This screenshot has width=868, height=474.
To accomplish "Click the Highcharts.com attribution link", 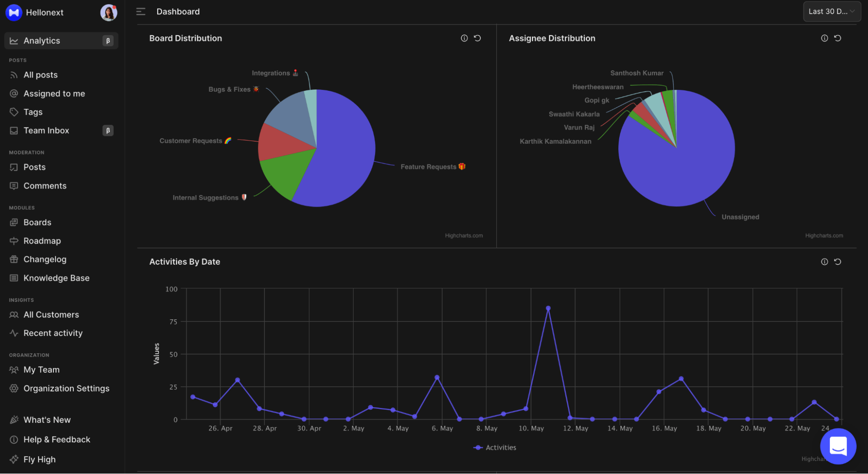I will pyautogui.click(x=463, y=235).
